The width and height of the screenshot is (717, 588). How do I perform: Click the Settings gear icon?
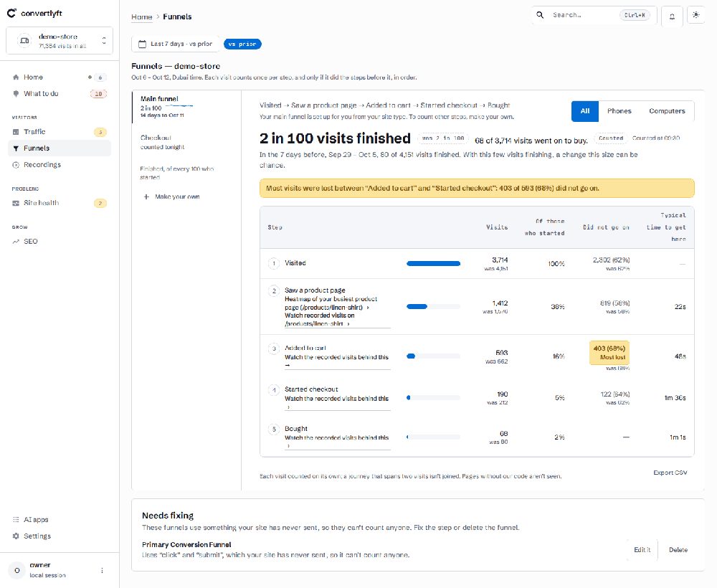pyautogui.click(x=16, y=536)
